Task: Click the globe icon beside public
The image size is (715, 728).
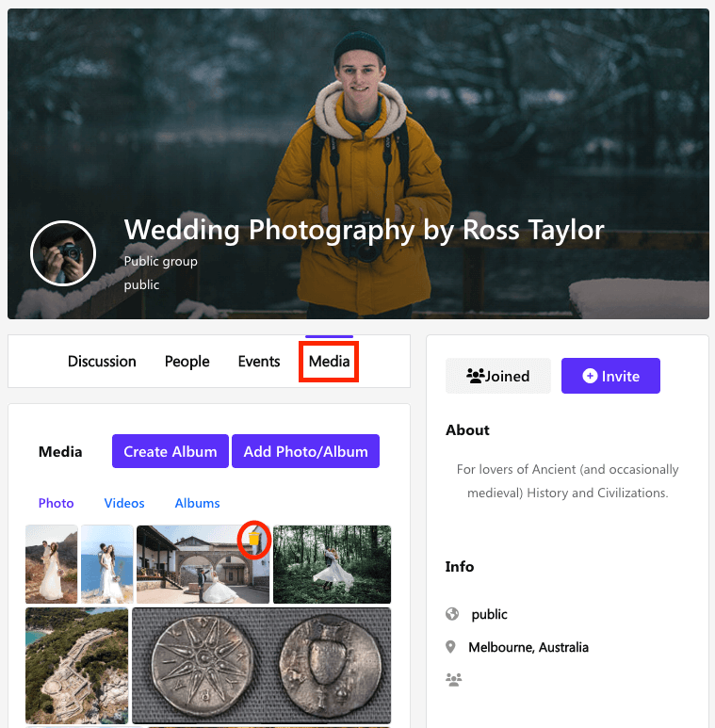Action: point(452,614)
